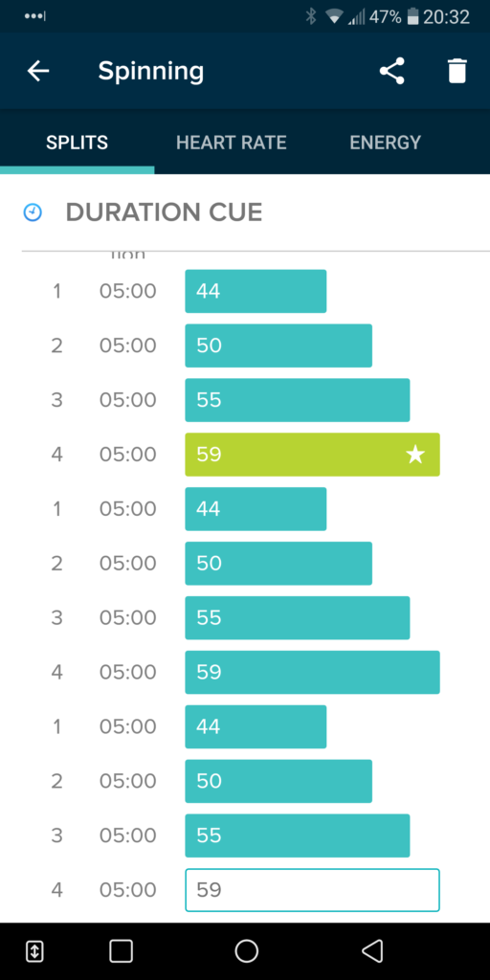Viewport: 490px width, 980px height.
Task: Tap the Duration Cue heading
Action: tap(164, 213)
